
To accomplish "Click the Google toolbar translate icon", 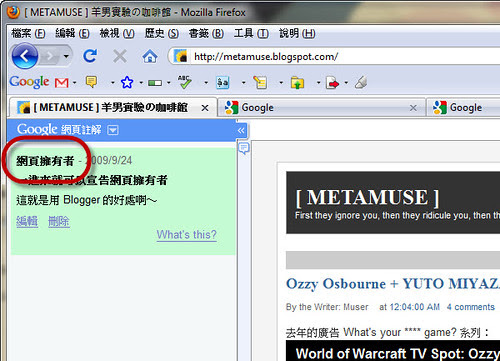I will 222,82.
